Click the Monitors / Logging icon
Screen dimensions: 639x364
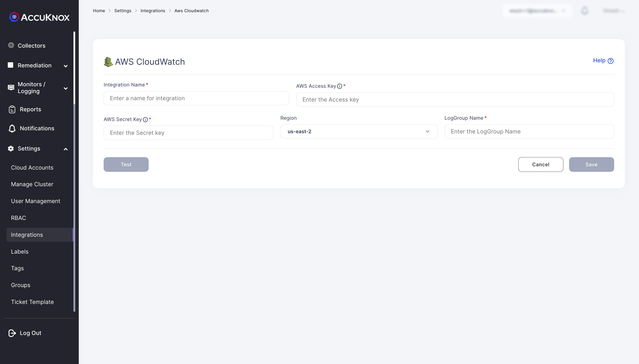coord(11,87)
